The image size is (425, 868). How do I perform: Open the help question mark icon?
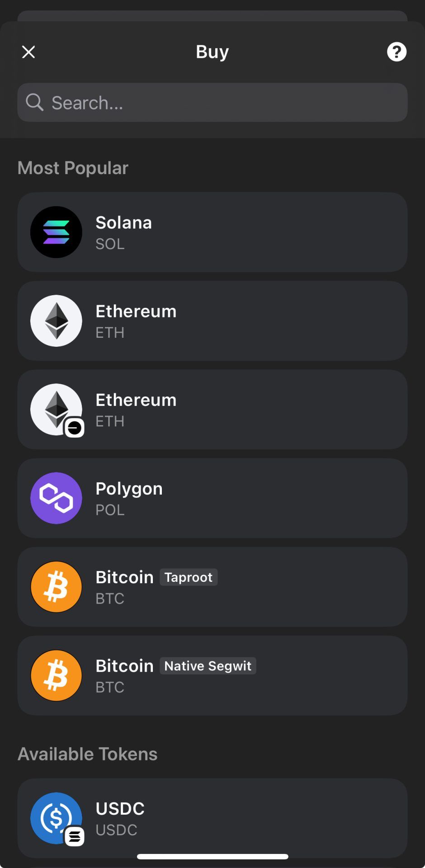point(397,52)
